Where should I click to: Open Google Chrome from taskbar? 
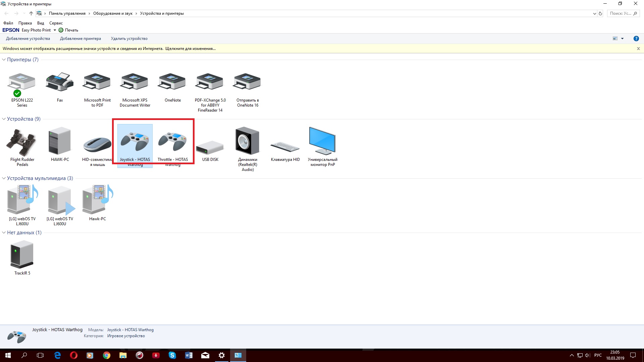point(107,355)
